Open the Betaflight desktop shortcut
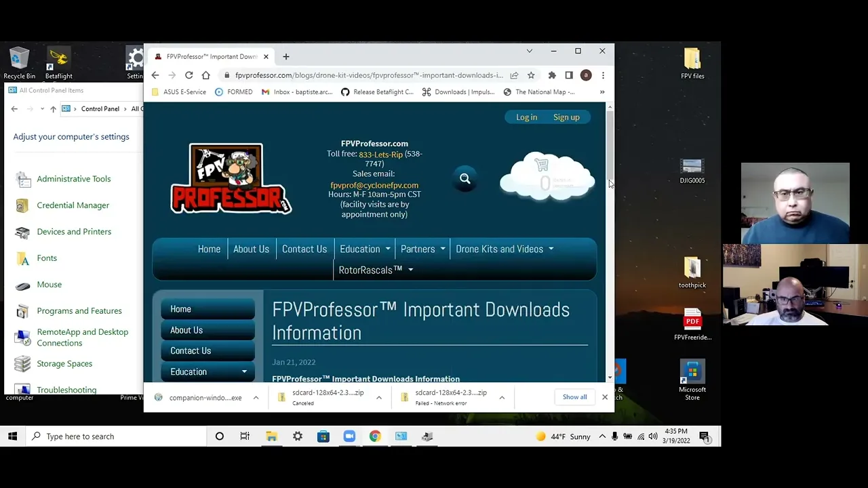868x488 pixels. [x=58, y=63]
